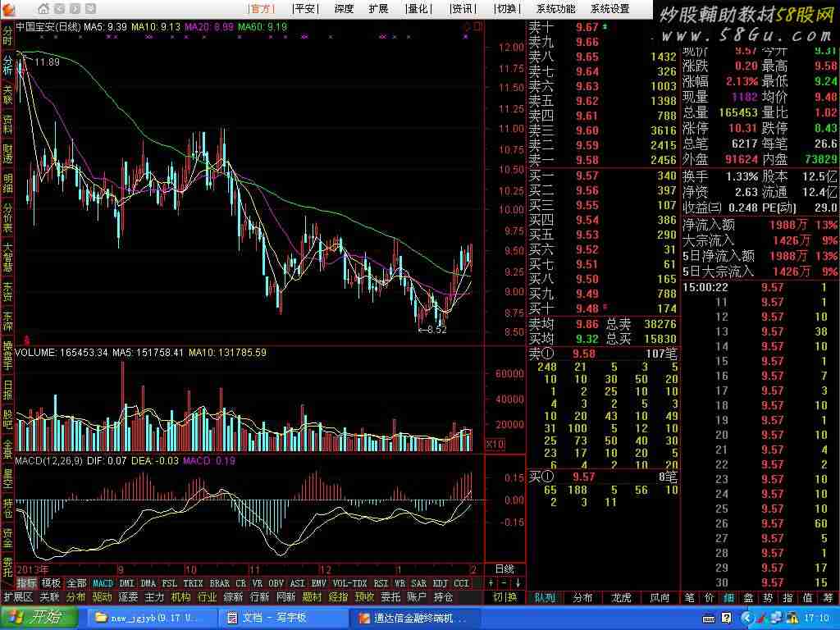Click the 指标 button

27,583
